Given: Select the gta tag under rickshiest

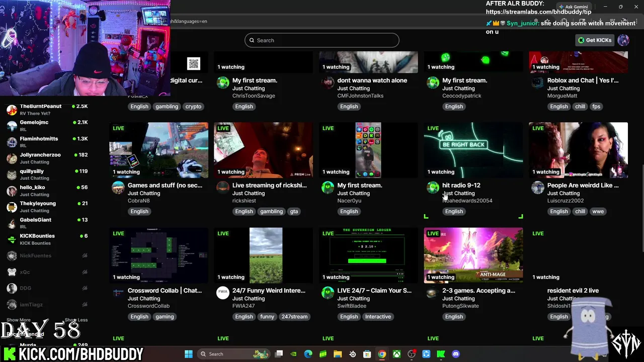Looking at the screenshot, I should (294, 211).
